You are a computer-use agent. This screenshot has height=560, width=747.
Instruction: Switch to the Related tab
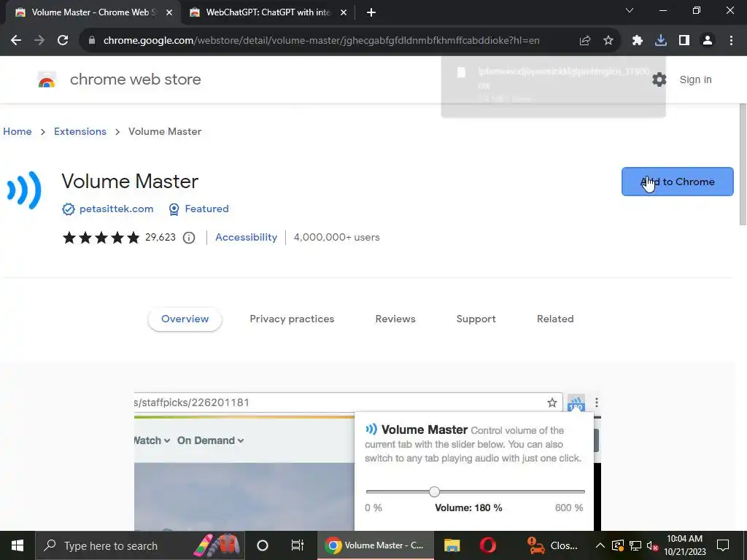pyautogui.click(x=555, y=319)
